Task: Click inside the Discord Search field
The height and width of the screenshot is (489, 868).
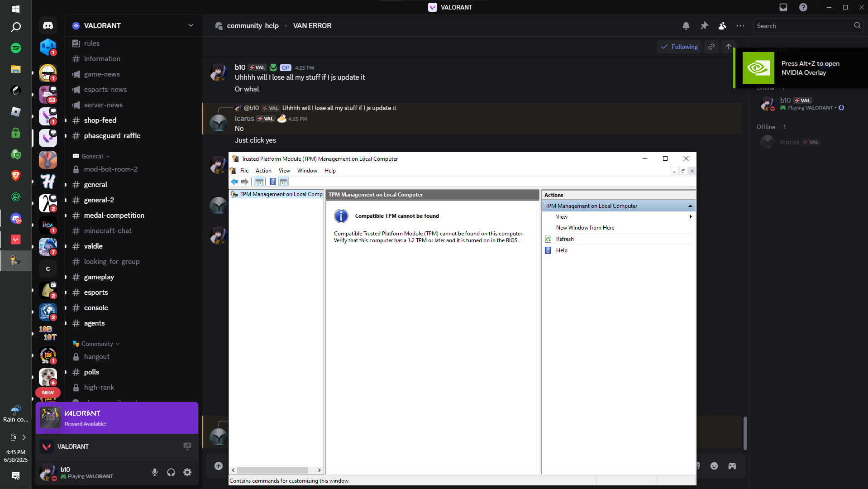Action: pyautogui.click(x=807, y=26)
